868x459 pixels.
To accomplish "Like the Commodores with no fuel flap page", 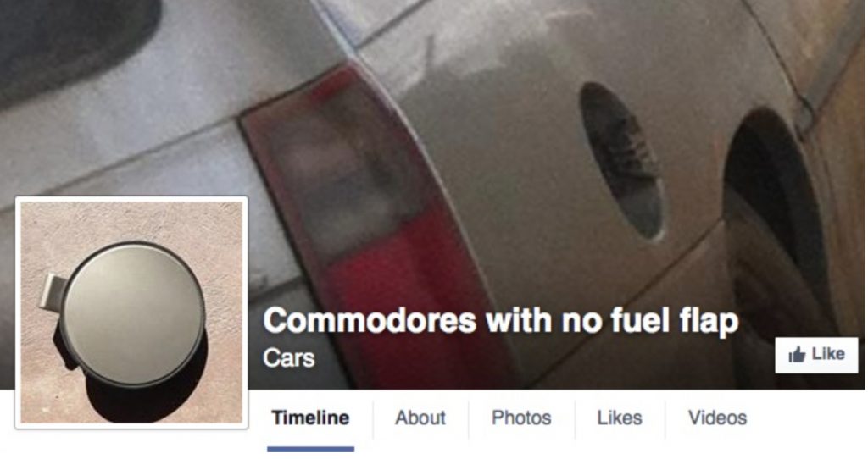I will 816,355.
